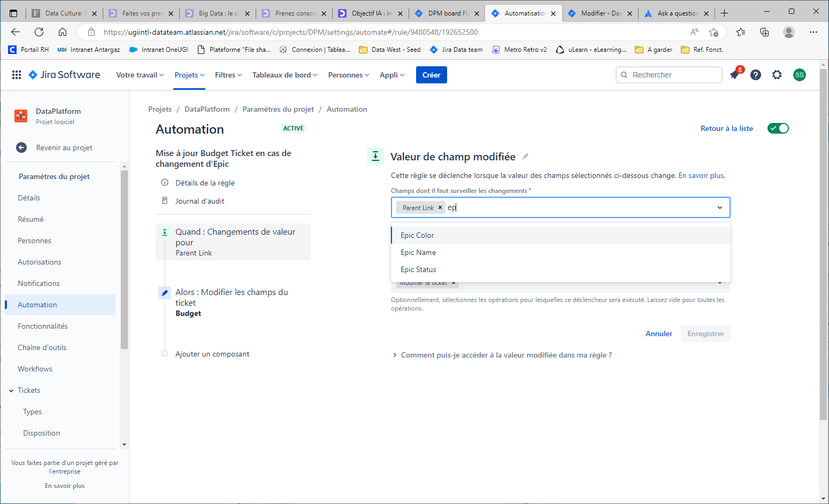The height and width of the screenshot is (504, 829).
Task: Remove Parent Link tag with its x
Action: point(440,207)
